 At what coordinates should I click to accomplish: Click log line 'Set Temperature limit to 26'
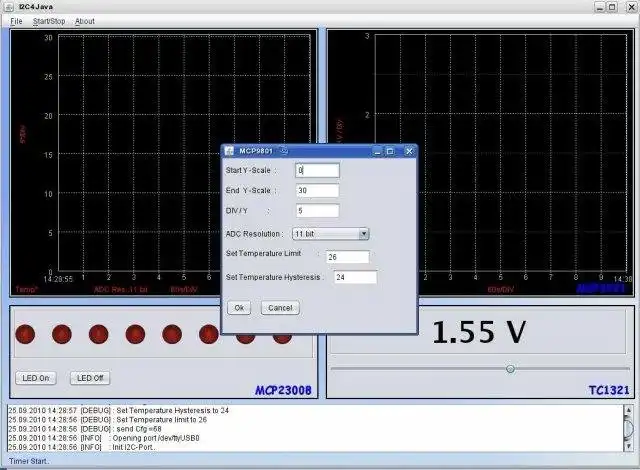coord(107,420)
